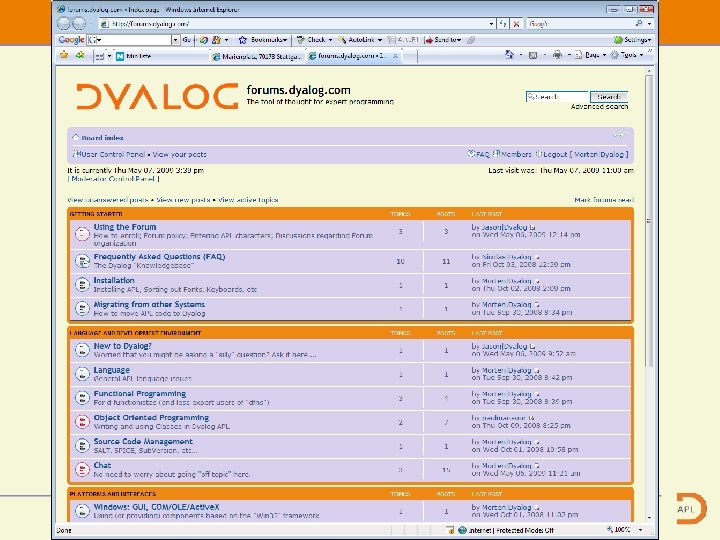Click View your posts link

pos(179,154)
